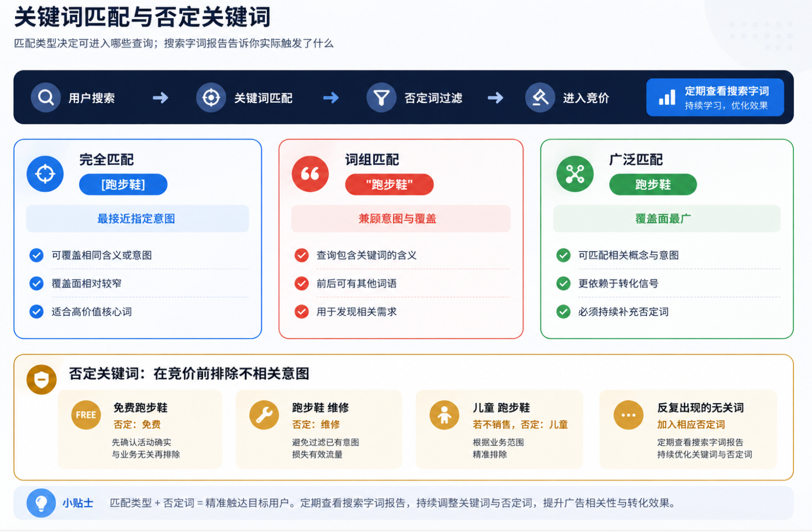The image size is (812, 532).
Task: Click the blue crosshair icon for 完全匹配
Action: coord(45,174)
